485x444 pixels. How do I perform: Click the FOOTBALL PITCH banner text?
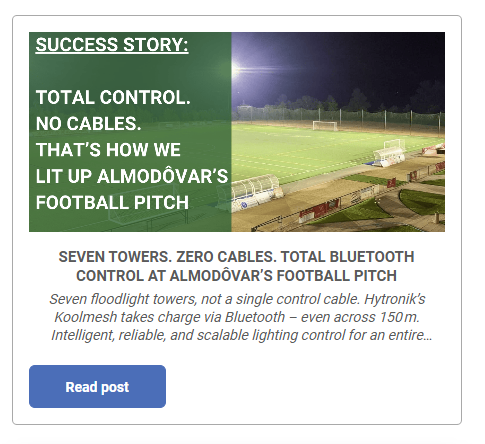[x=112, y=202]
